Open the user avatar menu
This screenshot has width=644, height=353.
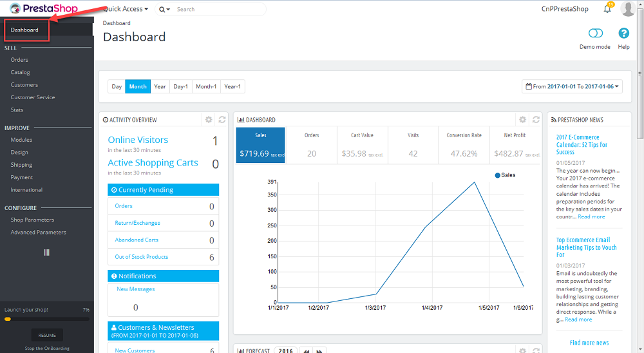[x=627, y=8]
